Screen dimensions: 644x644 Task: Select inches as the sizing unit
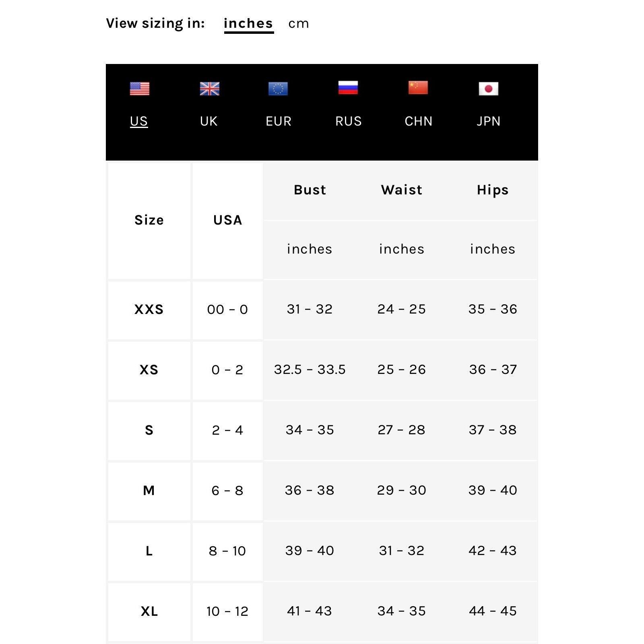click(x=248, y=24)
